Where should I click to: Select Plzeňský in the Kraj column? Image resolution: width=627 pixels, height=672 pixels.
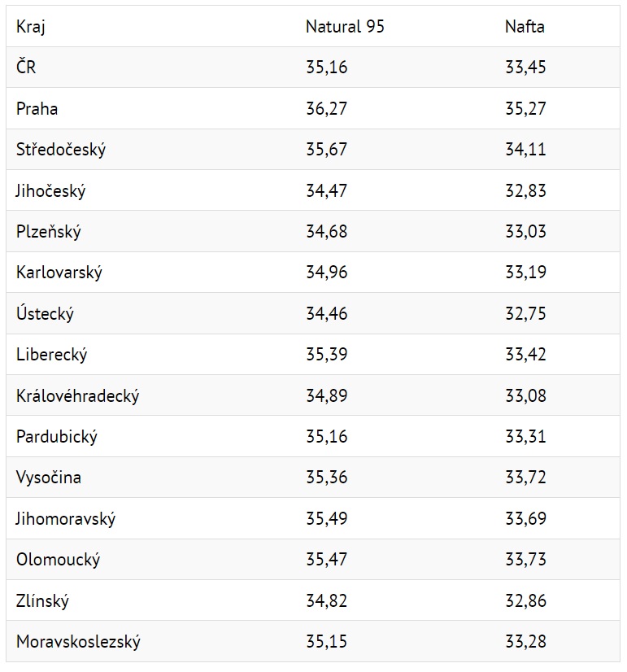click(49, 231)
